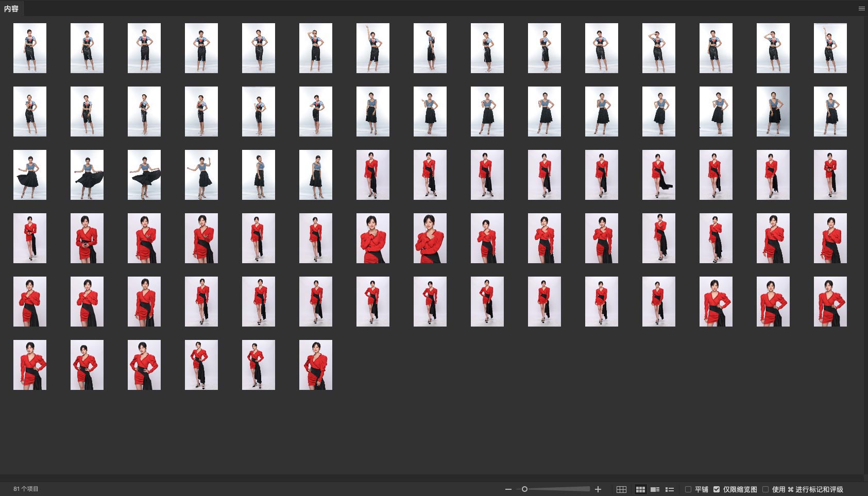The image size is (868, 496).
Task: Uncheck the 仅限缩览图 checkbox
Action: 717,489
